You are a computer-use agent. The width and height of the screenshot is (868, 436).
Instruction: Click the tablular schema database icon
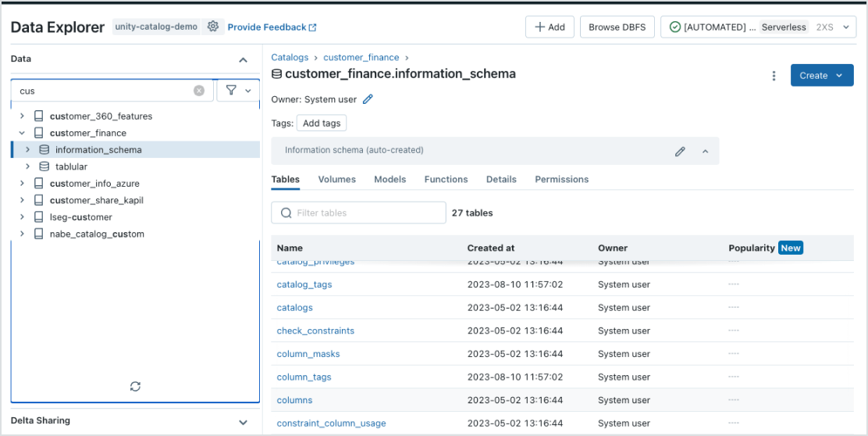(x=44, y=166)
